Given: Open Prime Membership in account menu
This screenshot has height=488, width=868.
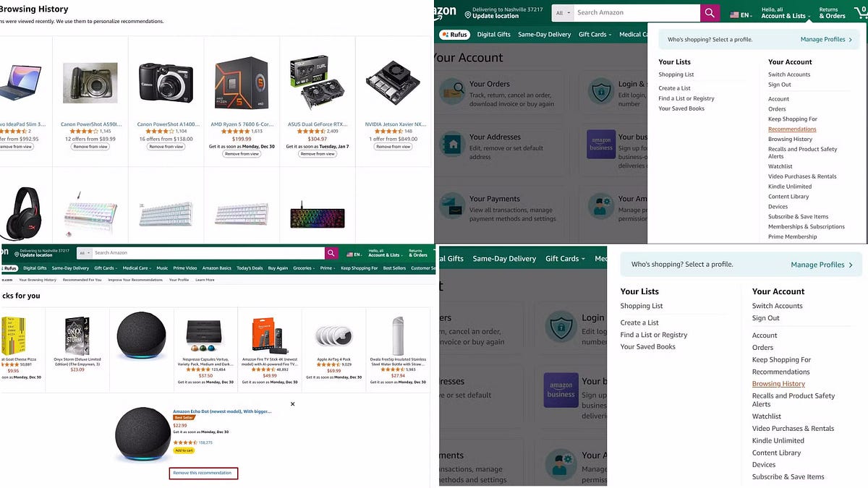Looking at the screenshot, I should tap(792, 237).
